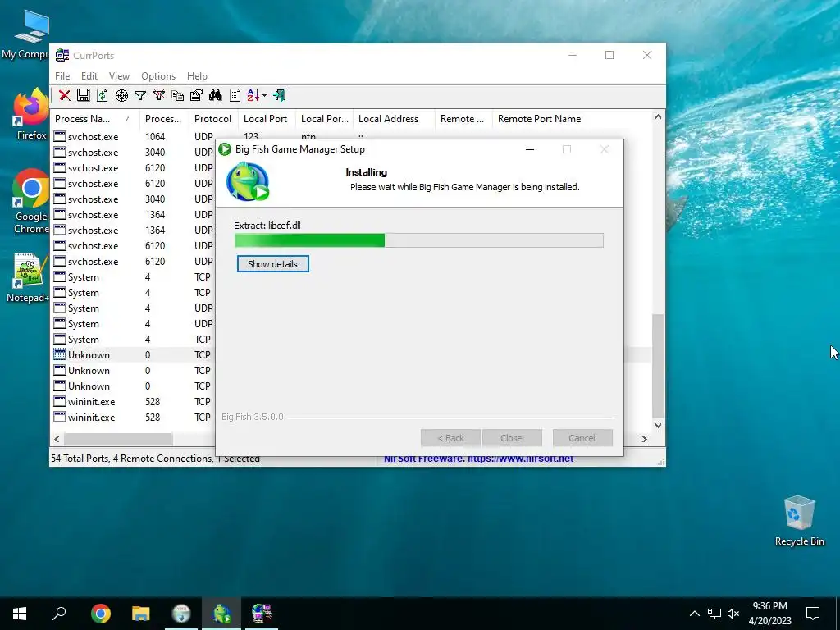Viewport: 840px width, 630px height.
Task: Open the sort dropdown arrow in toolbar
Action: (x=264, y=95)
